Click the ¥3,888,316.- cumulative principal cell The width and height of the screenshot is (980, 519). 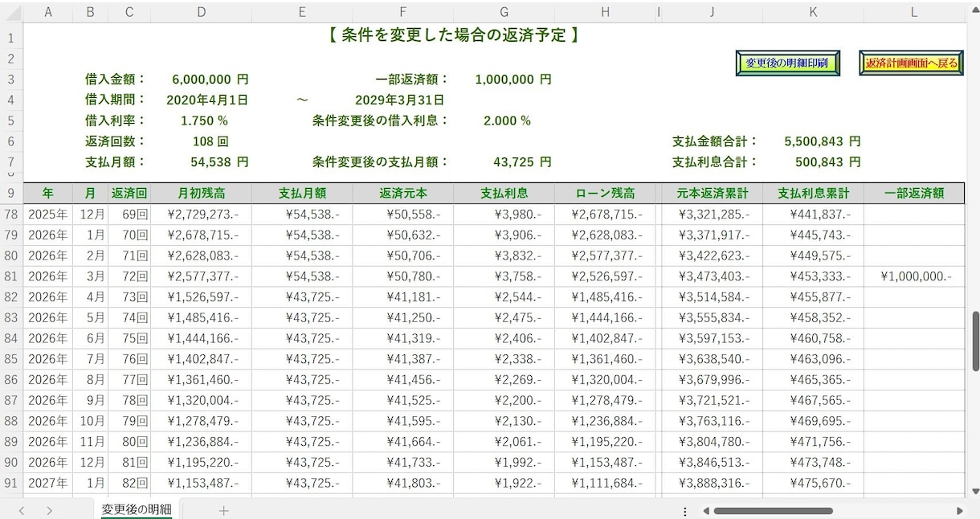pos(713,483)
